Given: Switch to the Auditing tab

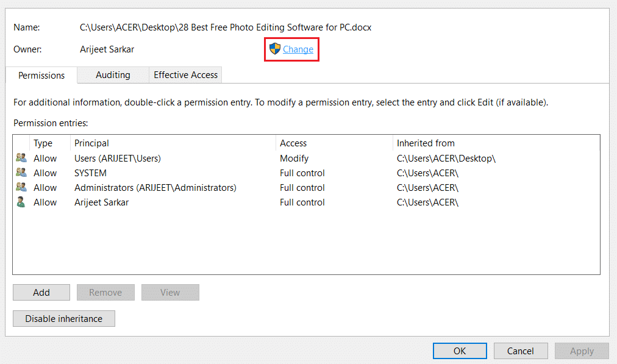Looking at the screenshot, I should [x=113, y=75].
